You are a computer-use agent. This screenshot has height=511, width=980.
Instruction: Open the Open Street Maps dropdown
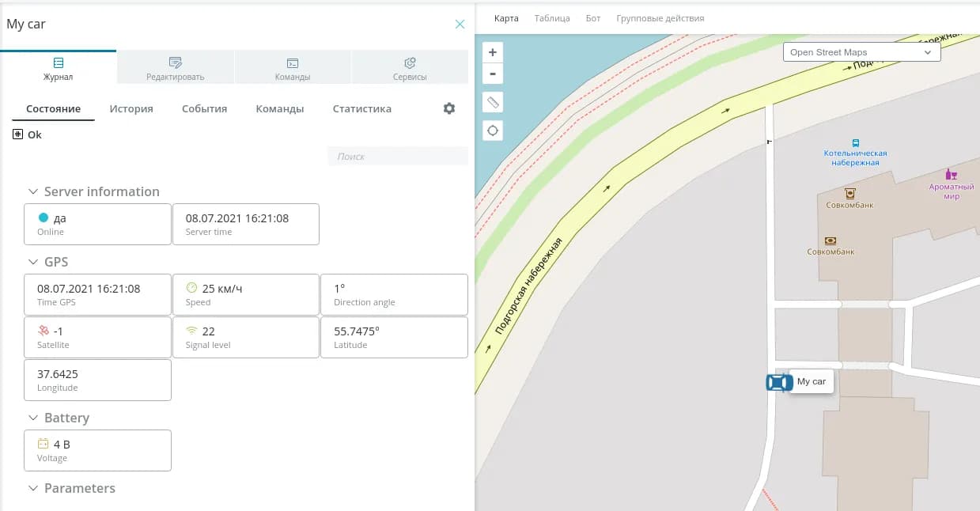coord(861,52)
